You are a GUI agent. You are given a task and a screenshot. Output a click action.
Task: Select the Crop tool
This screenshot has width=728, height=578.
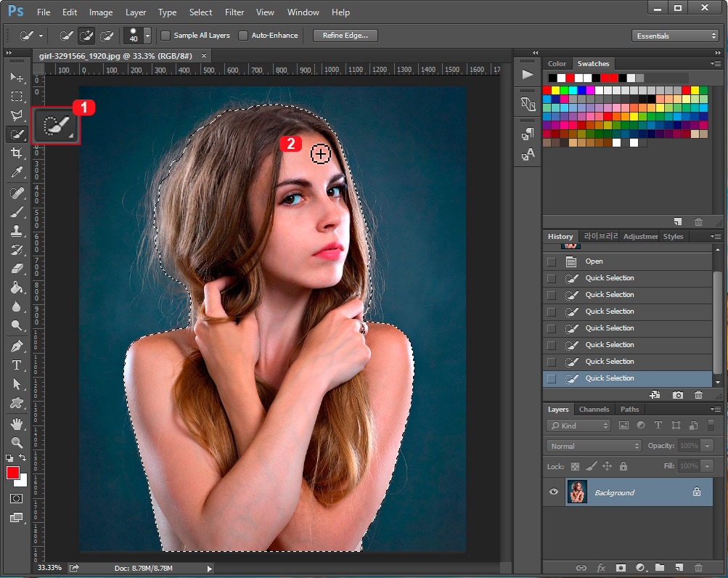coord(16,153)
